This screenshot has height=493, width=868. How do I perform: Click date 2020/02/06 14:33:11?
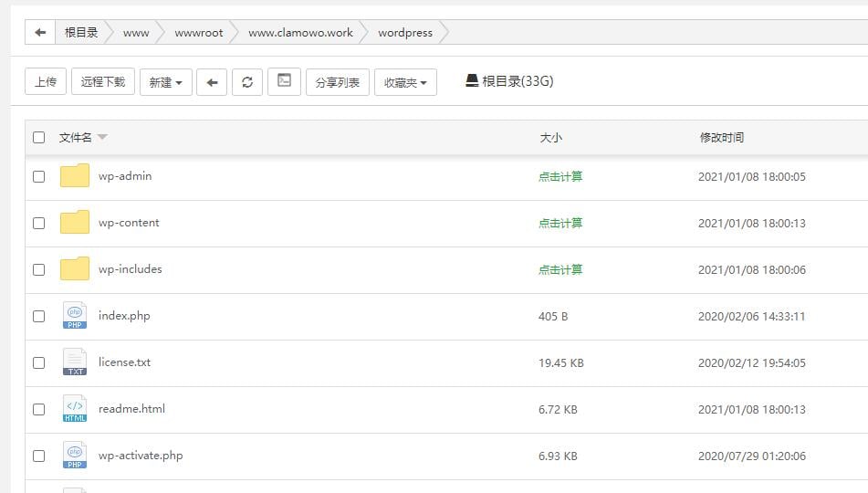pos(752,316)
